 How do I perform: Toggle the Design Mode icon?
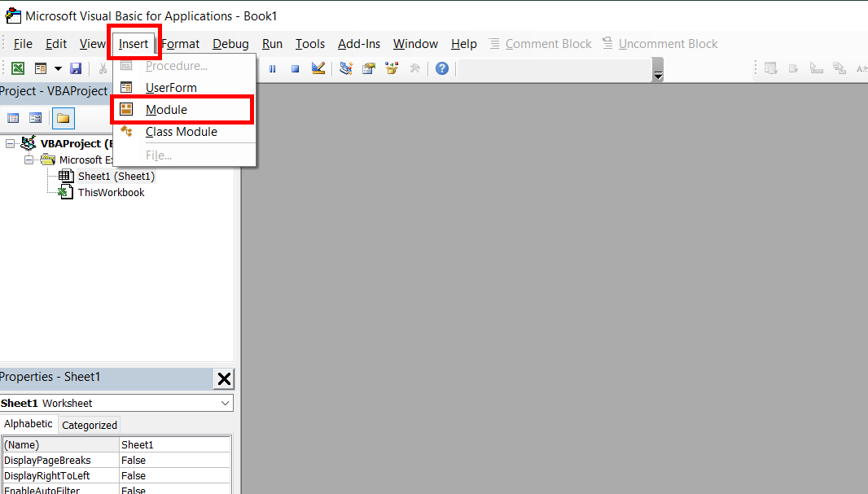coord(318,68)
